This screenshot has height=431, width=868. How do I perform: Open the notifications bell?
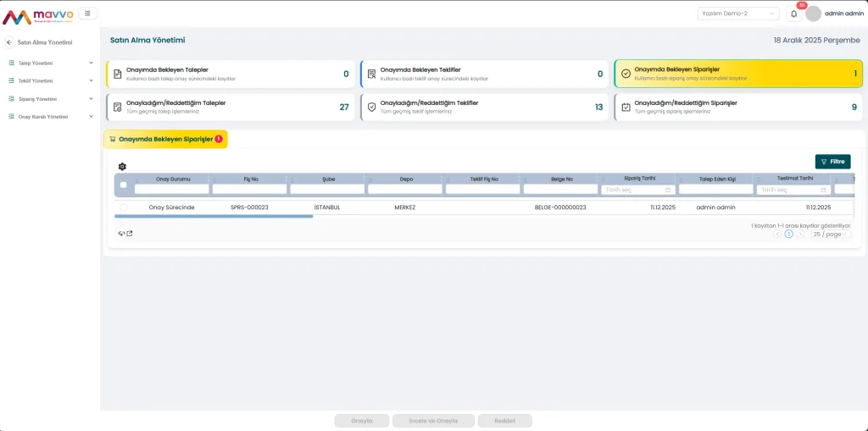[x=793, y=14]
